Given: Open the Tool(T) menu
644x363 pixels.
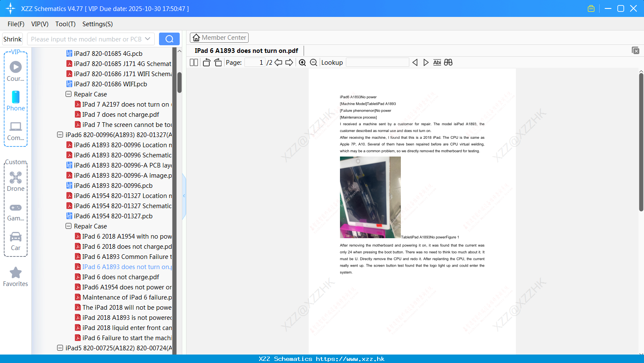Looking at the screenshot, I should pyautogui.click(x=66, y=24).
